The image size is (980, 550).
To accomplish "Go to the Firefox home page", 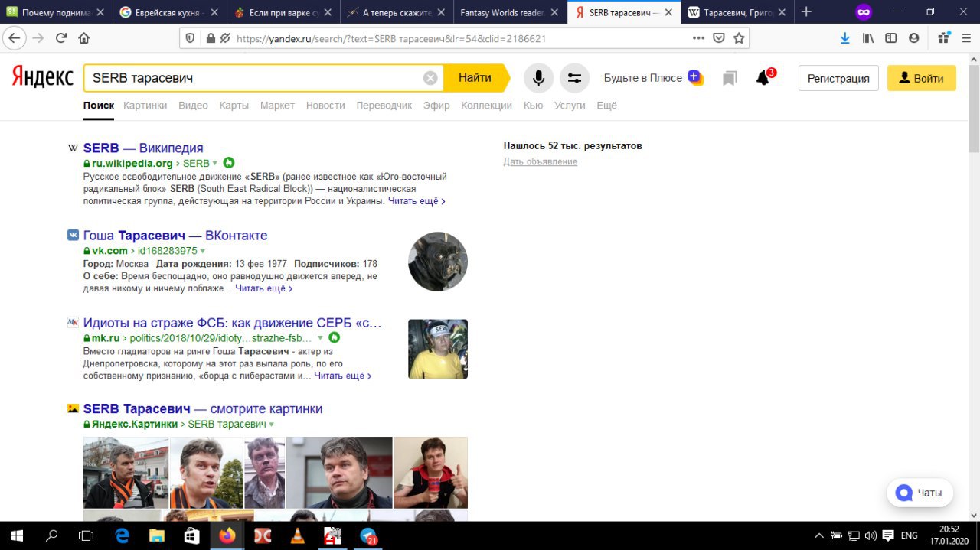I will click(84, 38).
